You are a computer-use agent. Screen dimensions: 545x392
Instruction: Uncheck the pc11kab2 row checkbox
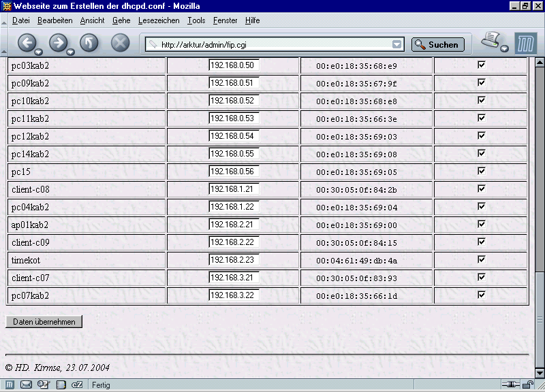point(482,118)
